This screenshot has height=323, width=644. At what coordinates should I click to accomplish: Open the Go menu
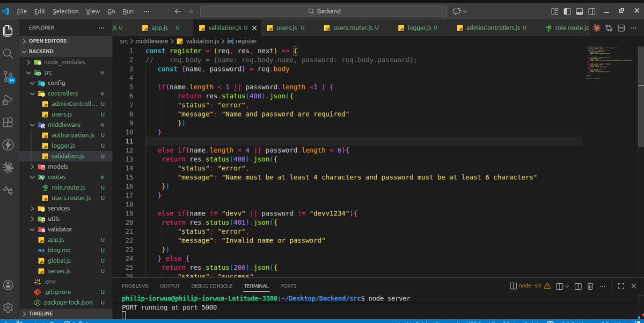tap(111, 11)
